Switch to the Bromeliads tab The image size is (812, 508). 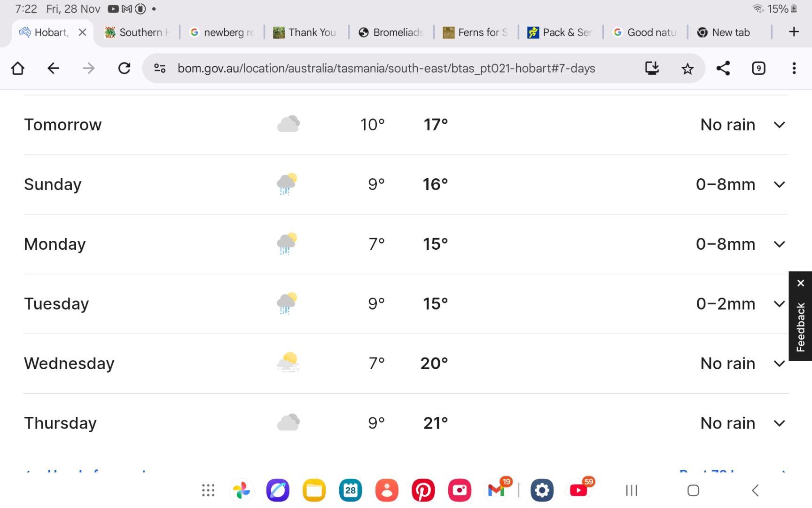point(391,32)
